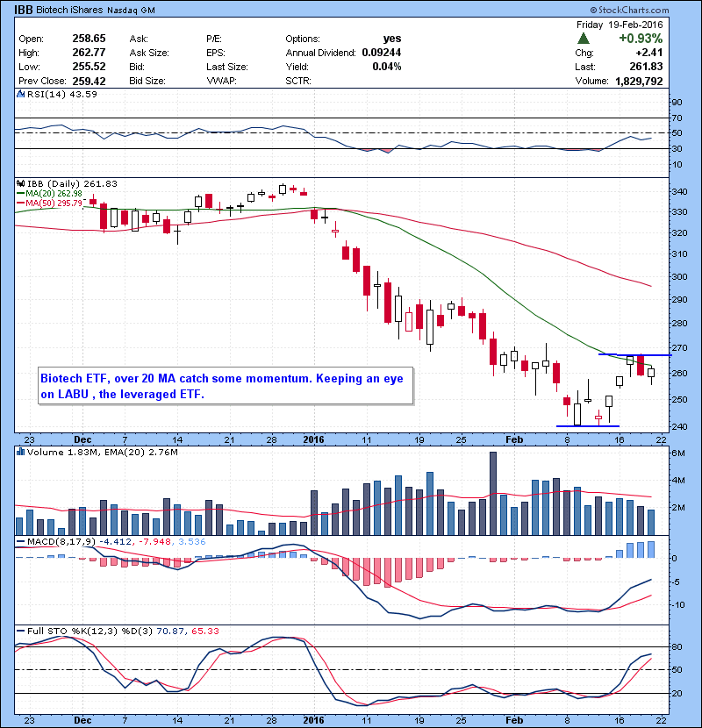Click the blue support line near 240
This screenshot has height=728, width=702.
coord(588,425)
